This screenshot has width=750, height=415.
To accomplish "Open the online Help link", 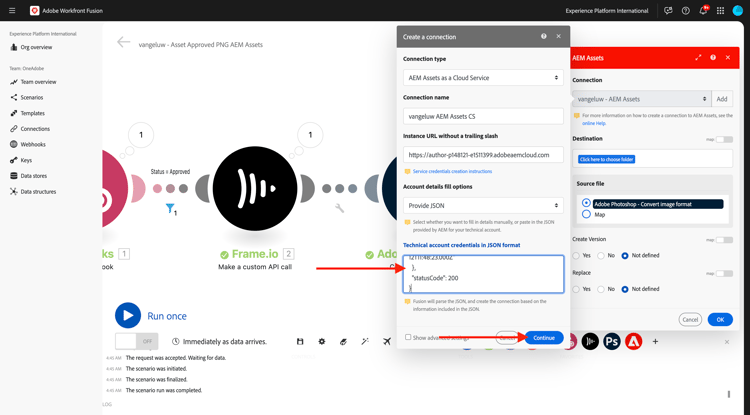I will [594, 123].
